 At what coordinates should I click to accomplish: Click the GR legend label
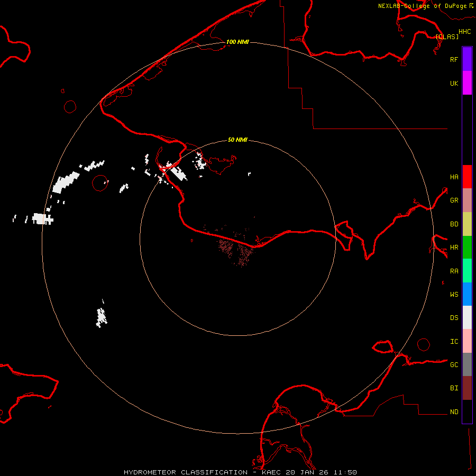(454, 200)
